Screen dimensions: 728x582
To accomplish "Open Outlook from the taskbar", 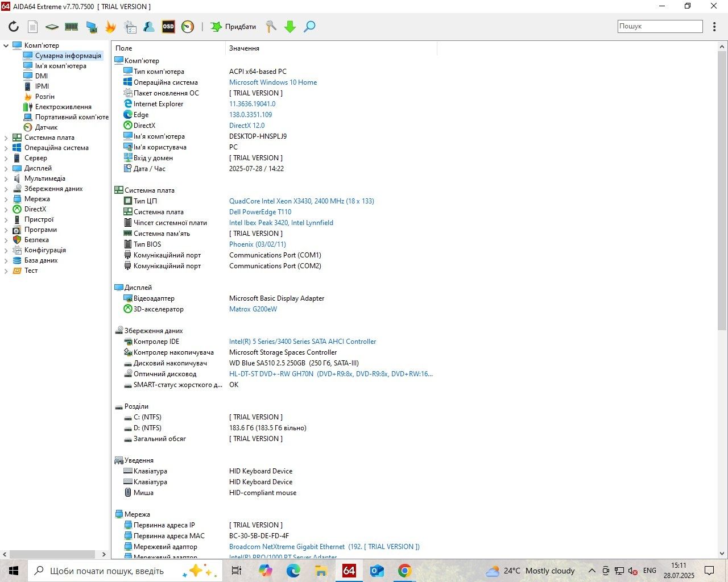I will click(377, 571).
